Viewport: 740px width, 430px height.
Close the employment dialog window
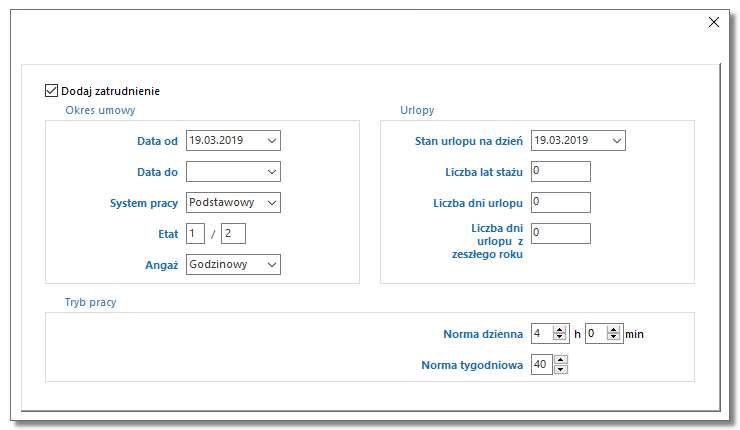tap(714, 22)
